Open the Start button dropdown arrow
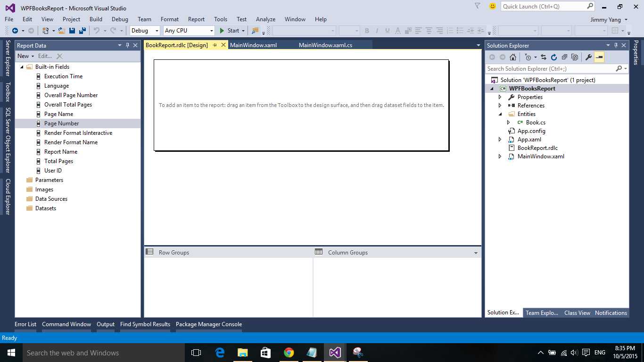 243,31
